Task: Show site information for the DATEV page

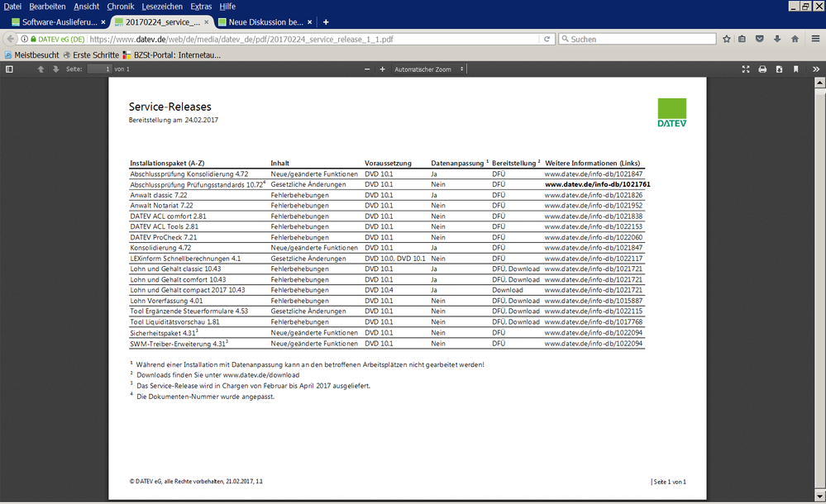Action: tap(24, 39)
